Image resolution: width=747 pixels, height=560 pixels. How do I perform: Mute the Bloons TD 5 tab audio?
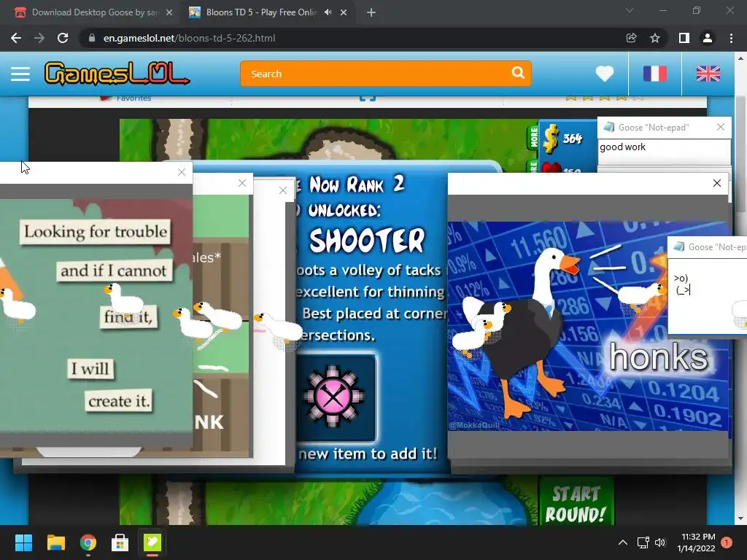point(328,12)
